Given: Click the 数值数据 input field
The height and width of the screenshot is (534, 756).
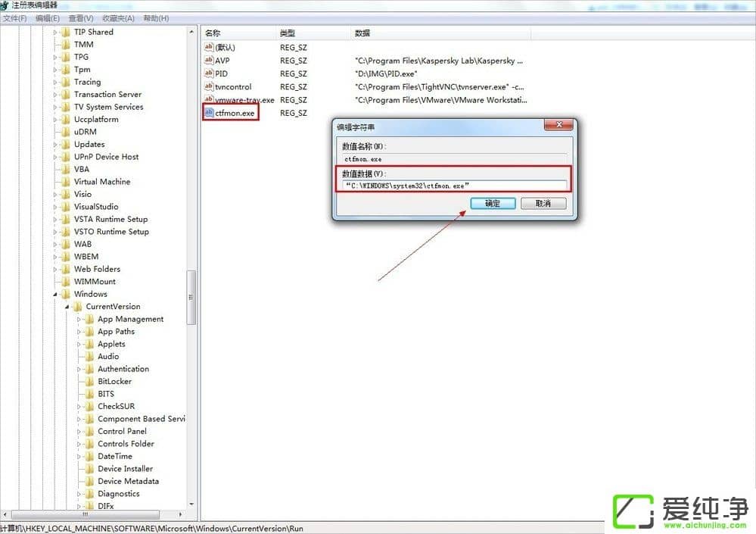Looking at the screenshot, I should click(454, 186).
